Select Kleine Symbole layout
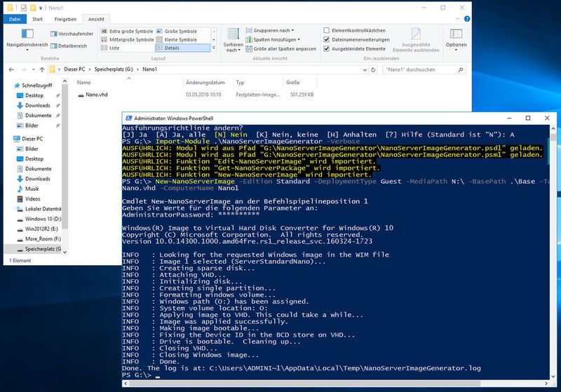The height and width of the screenshot is (392, 561). (177, 39)
